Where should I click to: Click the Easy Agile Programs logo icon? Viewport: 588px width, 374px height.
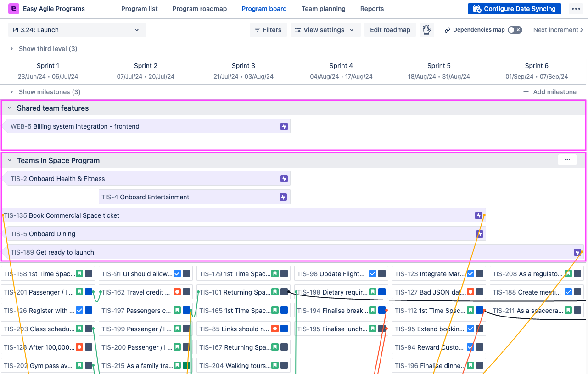click(x=14, y=9)
